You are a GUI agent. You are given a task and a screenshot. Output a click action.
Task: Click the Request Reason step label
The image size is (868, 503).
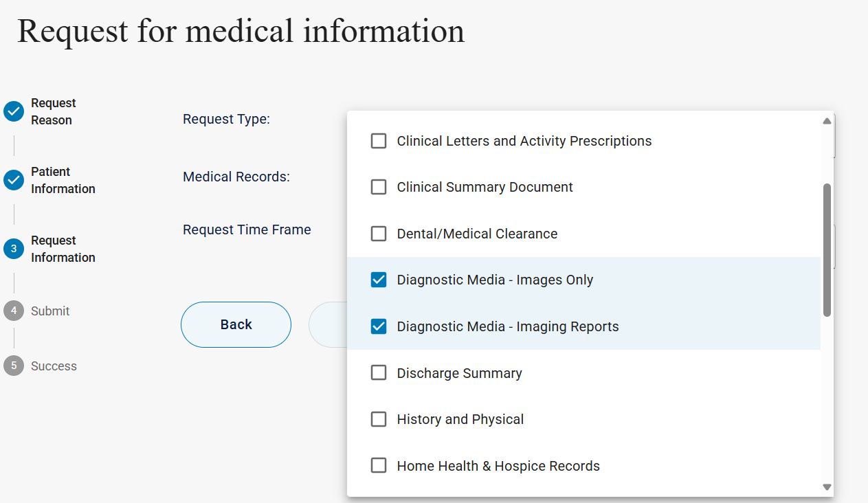click(53, 111)
